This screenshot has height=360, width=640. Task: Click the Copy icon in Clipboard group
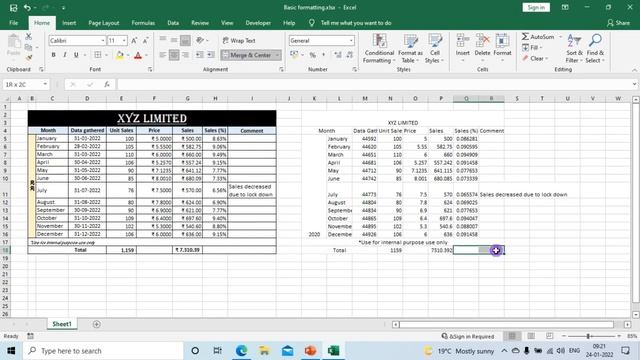[28, 47]
